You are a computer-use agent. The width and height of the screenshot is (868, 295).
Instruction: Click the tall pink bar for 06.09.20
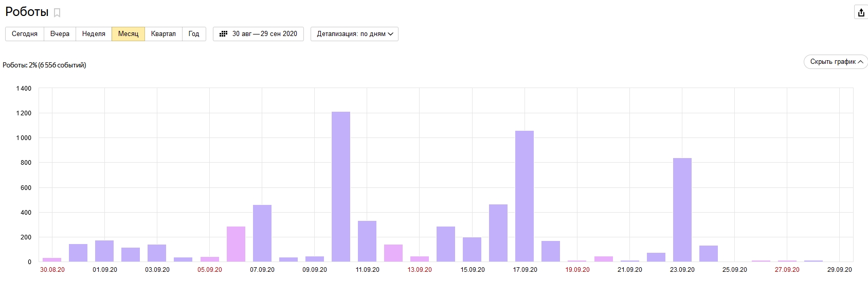(x=236, y=244)
